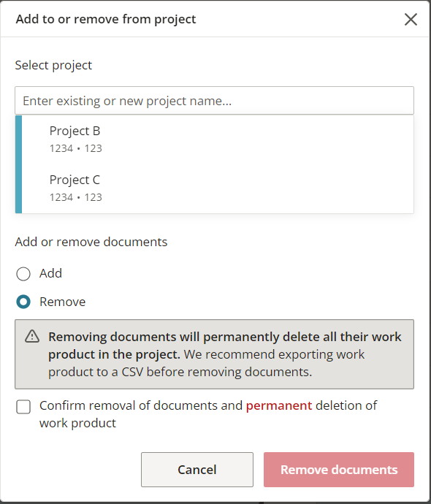Click the Cancel button
Viewport: 431px width, 504px height.
click(x=197, y=470)
